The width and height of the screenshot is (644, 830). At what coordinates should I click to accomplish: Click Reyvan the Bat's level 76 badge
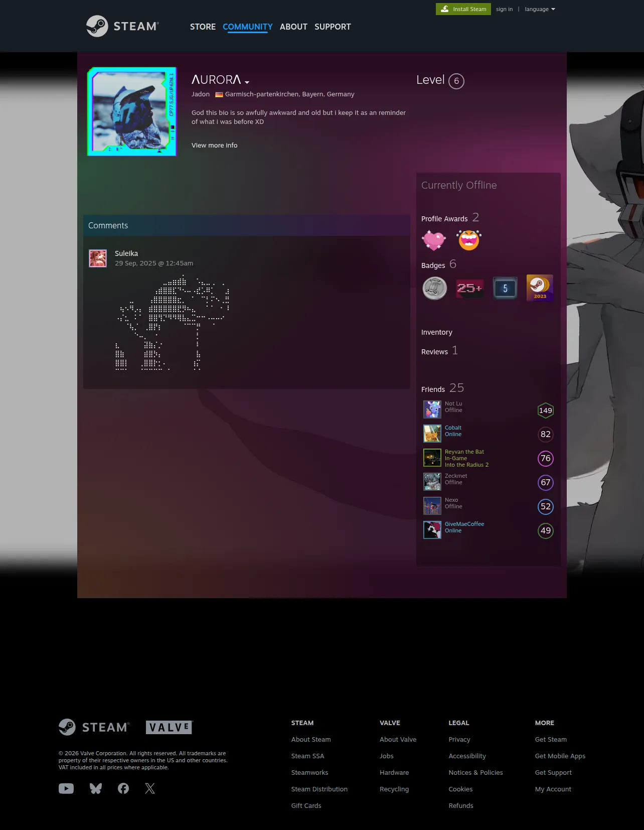click(546, 458)
